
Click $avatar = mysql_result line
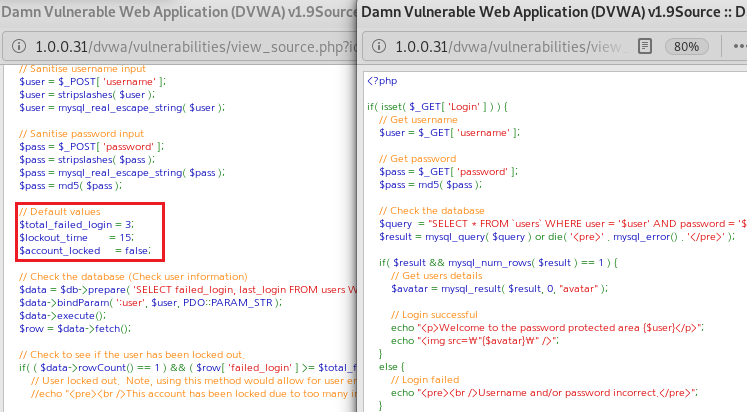pyautogui.click(x=499, y=289)
